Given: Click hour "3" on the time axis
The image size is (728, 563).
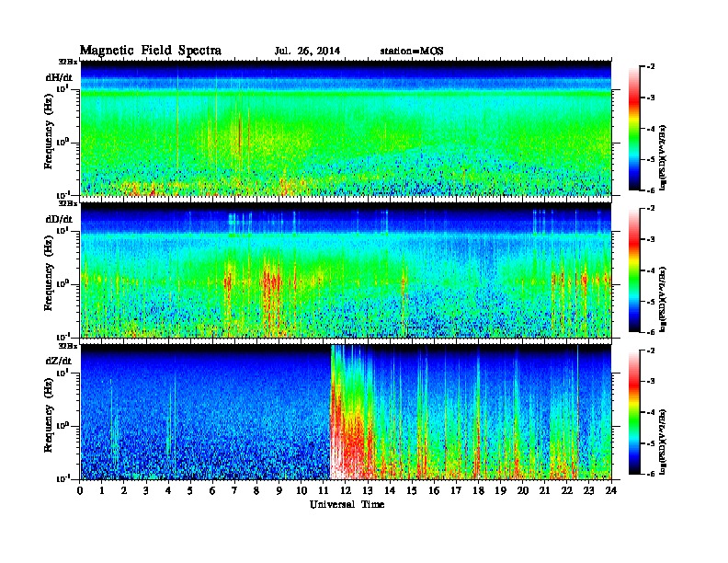Looking at the screenshot, I should coord(146,490).
